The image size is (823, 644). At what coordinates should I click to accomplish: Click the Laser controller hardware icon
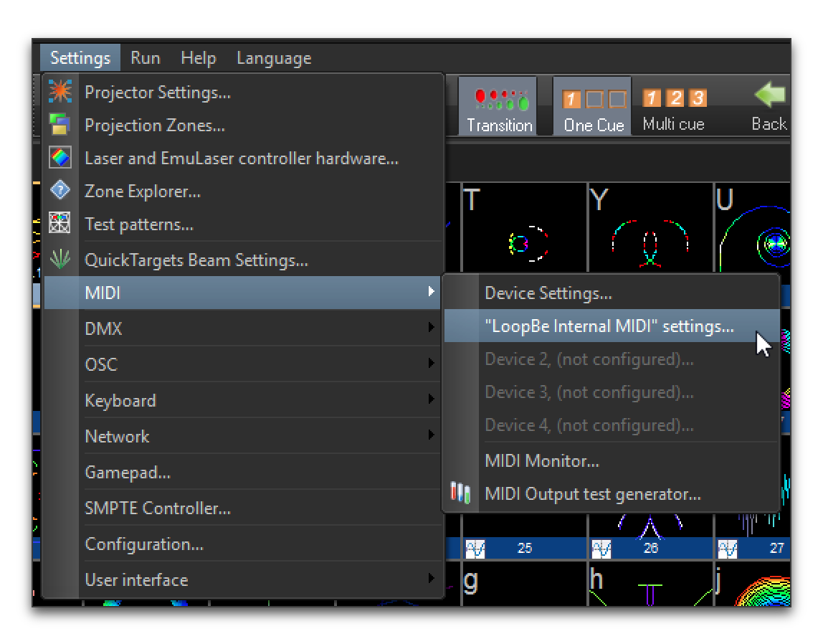[60, 158]
